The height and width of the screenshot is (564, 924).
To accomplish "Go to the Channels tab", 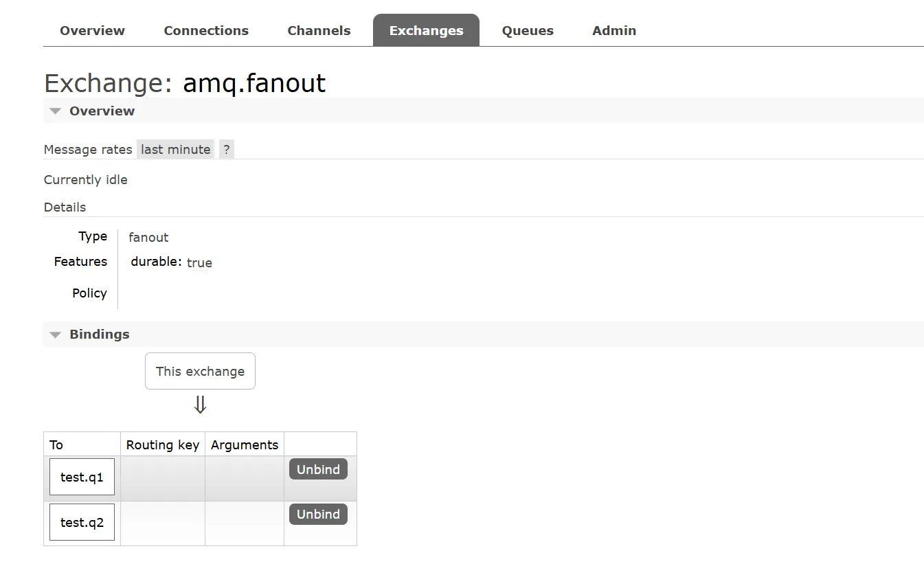I will tap(319, 31).
